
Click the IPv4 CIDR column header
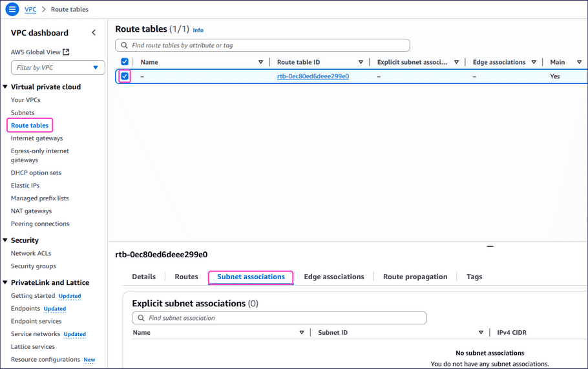point(512,333)
